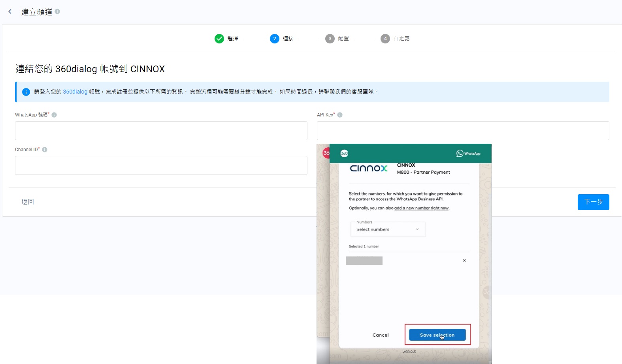Focus the Channel ID input field
622x364 pixels.
[161, 165]
